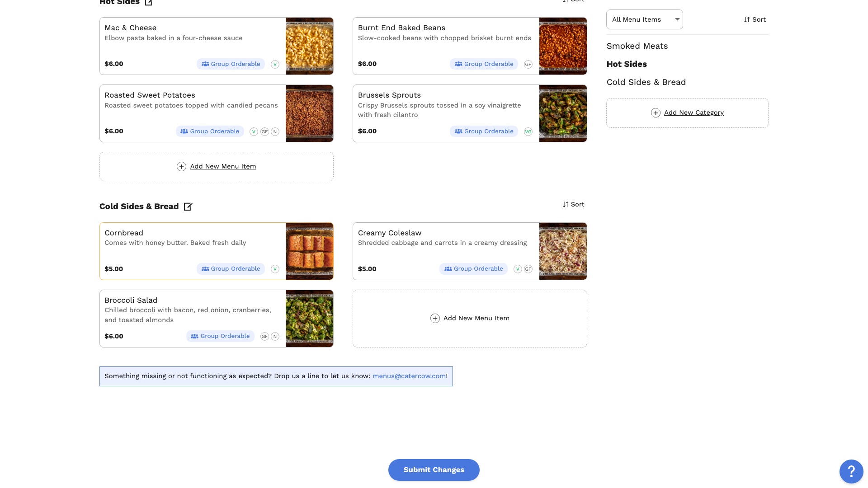Go to Cold Sides & Bread in sidebar
Image resolution: width=868 pixels, height=488 pixels.
click(x=646, y=82)
